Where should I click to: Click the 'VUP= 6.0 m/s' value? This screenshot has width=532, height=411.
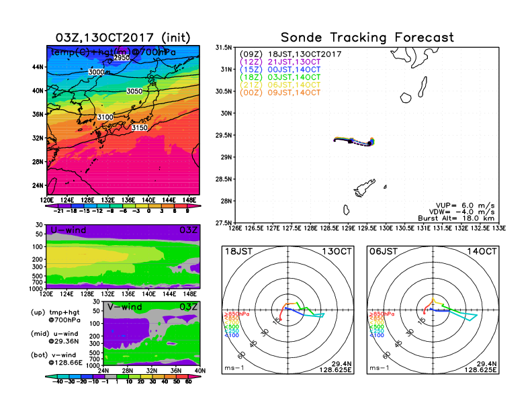click(x=465, y=205)
